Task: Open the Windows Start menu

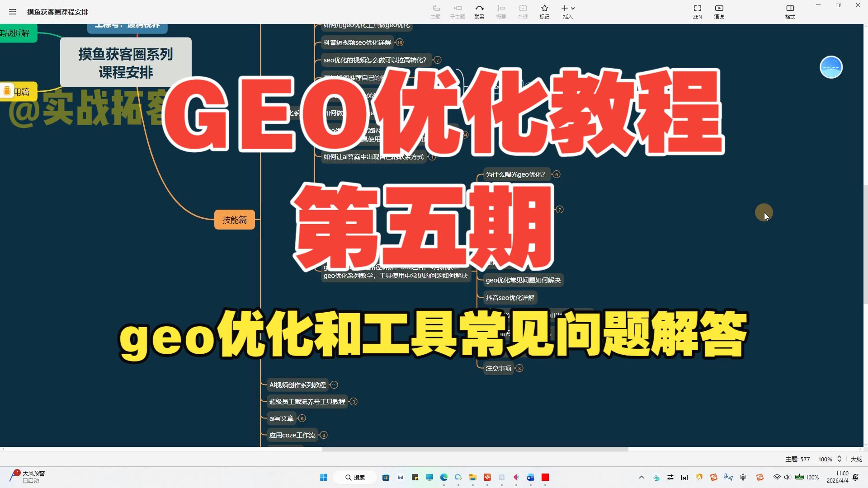Action: pyautogui.click(x=323, y=478)
